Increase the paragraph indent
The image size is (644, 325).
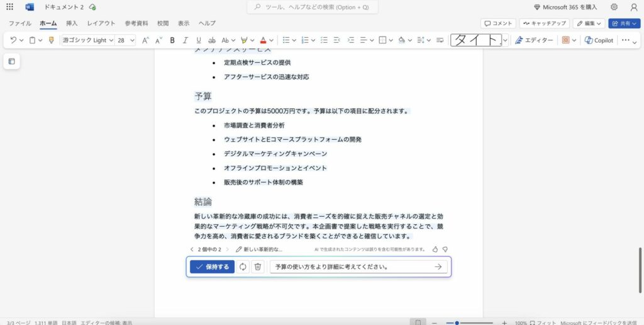click(x=350, y=40)
